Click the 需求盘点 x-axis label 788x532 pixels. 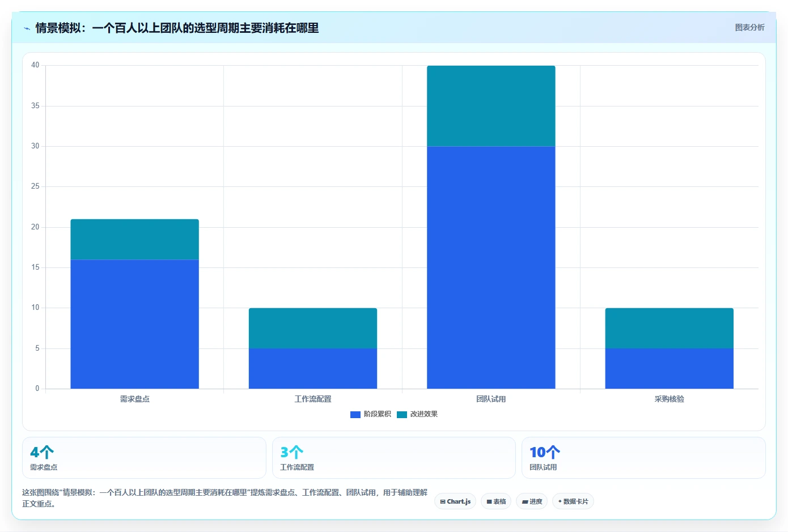pyautogui.click(x=135, y=399)
